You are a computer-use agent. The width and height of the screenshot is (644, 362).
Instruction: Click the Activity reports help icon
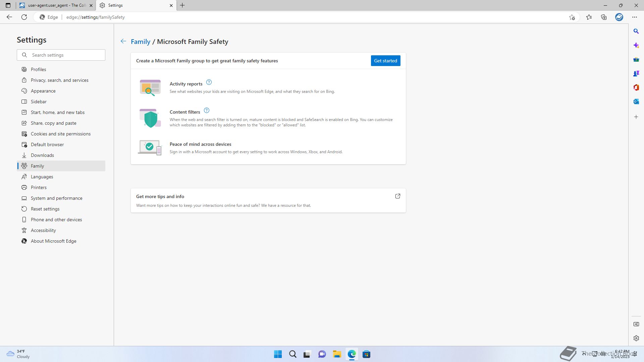209,82
